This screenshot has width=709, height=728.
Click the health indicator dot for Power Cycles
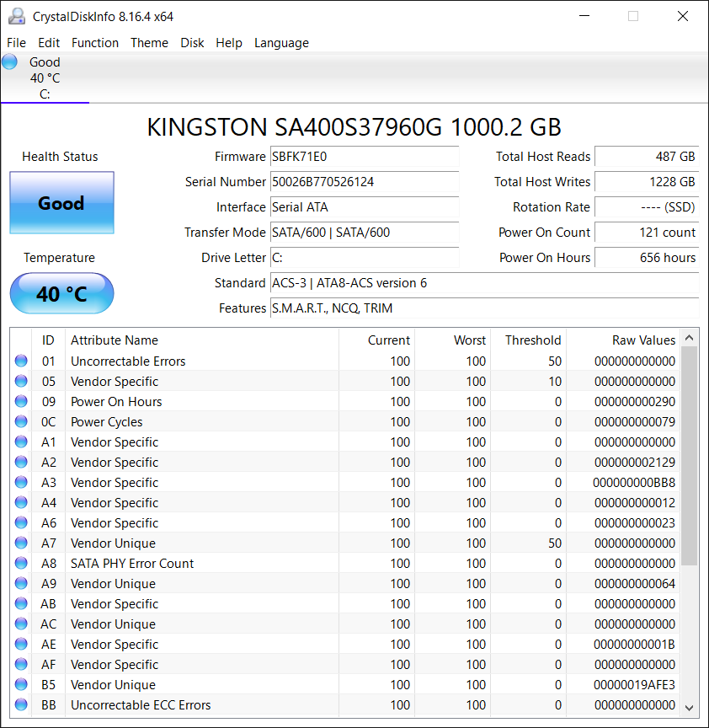coord(19,421)
